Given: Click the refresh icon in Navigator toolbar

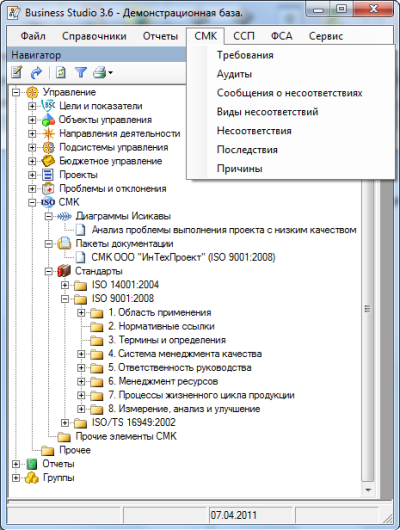Looking at the screenshot, I should click(x=61, y=72).
